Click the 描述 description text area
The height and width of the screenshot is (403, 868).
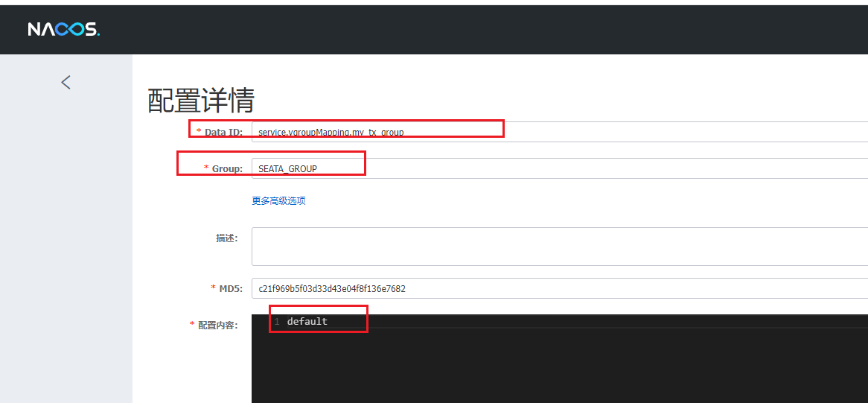tap(560, 247)
